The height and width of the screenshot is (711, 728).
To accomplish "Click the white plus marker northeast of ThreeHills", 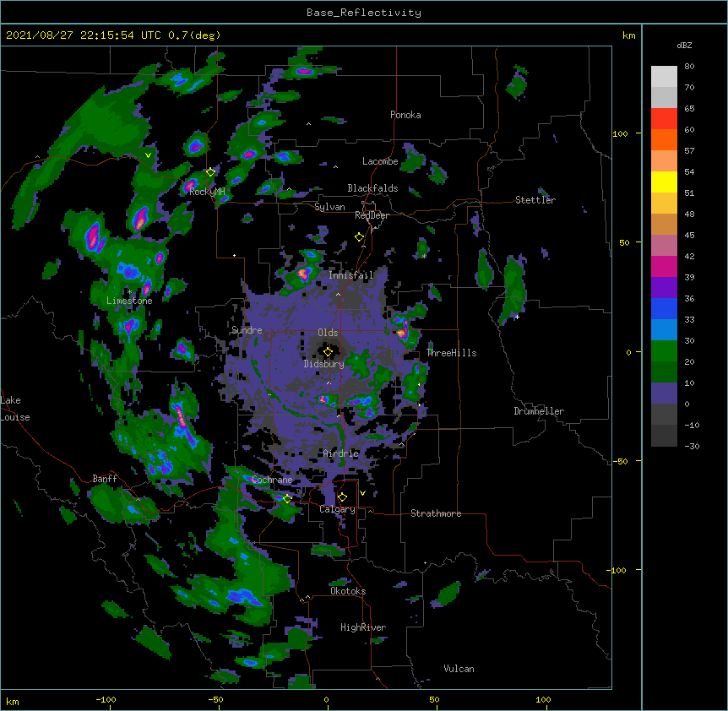I will [517, 317].
